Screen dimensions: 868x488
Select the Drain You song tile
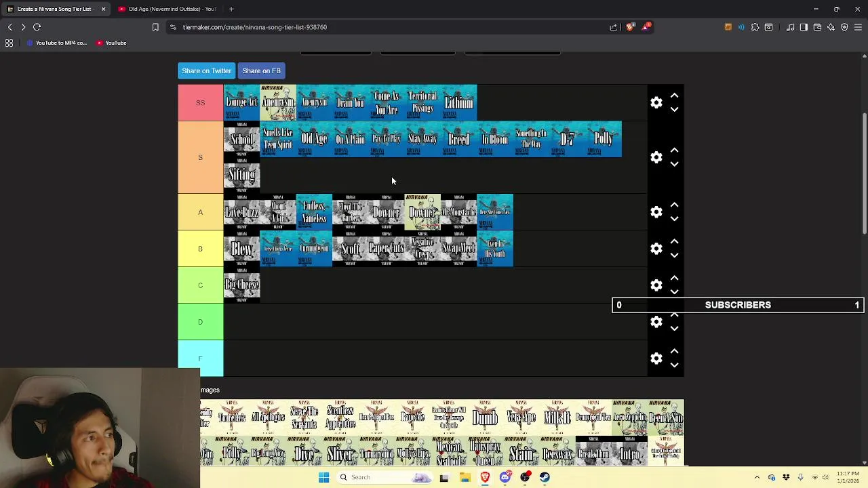click(351, 102)
